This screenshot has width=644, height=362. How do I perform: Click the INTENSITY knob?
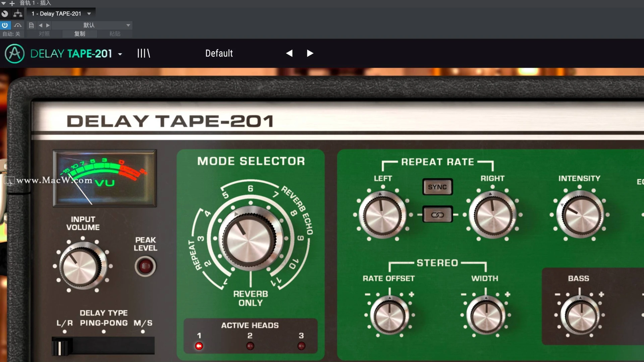(x=580, y=215)
